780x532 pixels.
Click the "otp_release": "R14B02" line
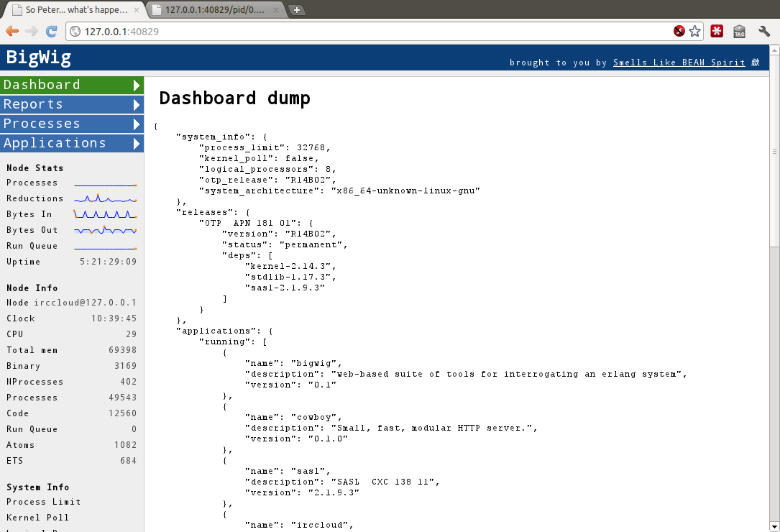pyautogui.click(x=267, y=180)
